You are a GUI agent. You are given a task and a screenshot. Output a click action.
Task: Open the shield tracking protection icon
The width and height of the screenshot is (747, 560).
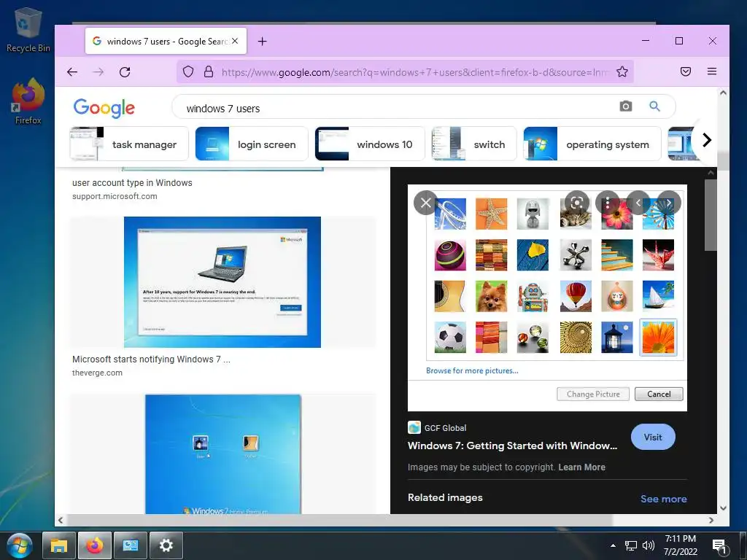[188, 72]
